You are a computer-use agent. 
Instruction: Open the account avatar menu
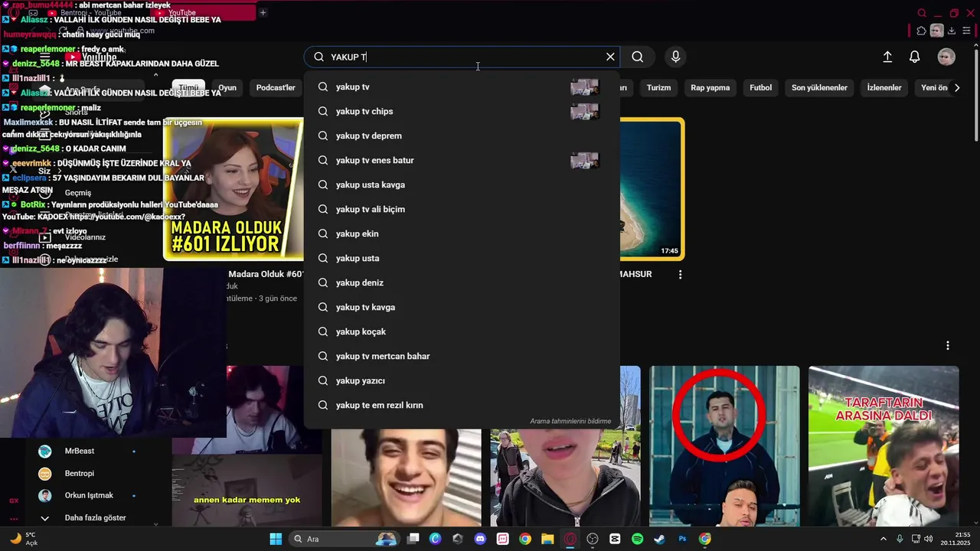(946, 57)
